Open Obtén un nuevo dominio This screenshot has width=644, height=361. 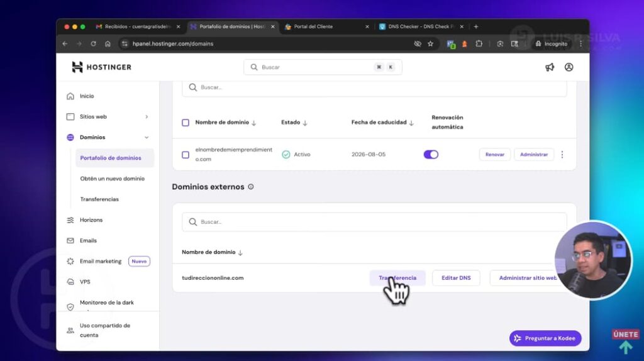tap(112, 179)
